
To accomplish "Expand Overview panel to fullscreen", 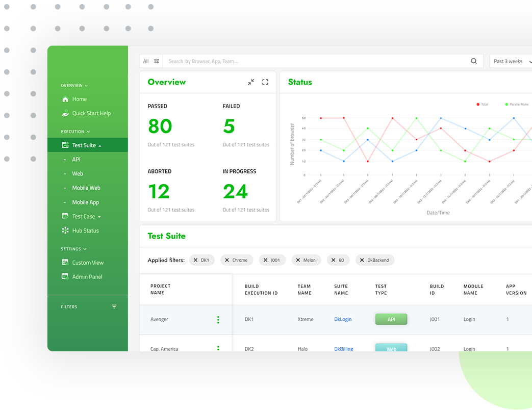I will (265, 82).
